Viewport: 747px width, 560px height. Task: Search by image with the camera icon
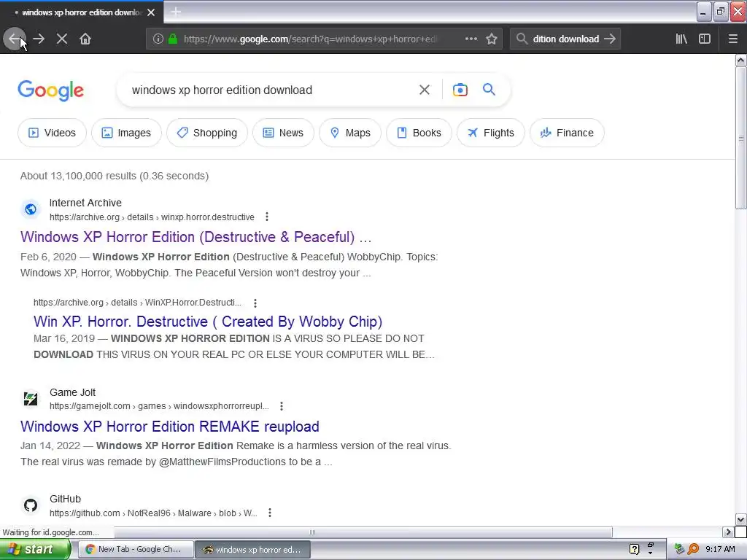pyautogui.click(x=460, y=90)
